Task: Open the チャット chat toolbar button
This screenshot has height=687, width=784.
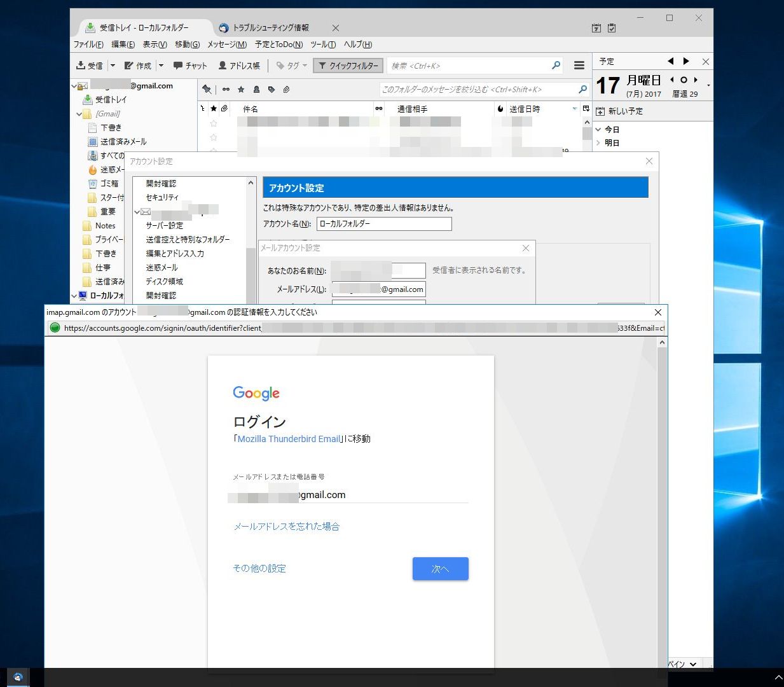Action: (x=190, y=66)
